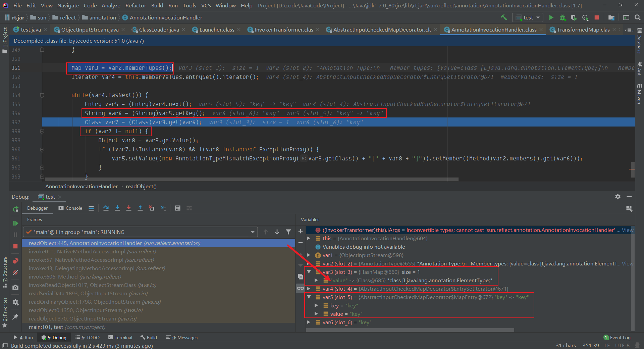Step over in the debugger

point(106,208)
